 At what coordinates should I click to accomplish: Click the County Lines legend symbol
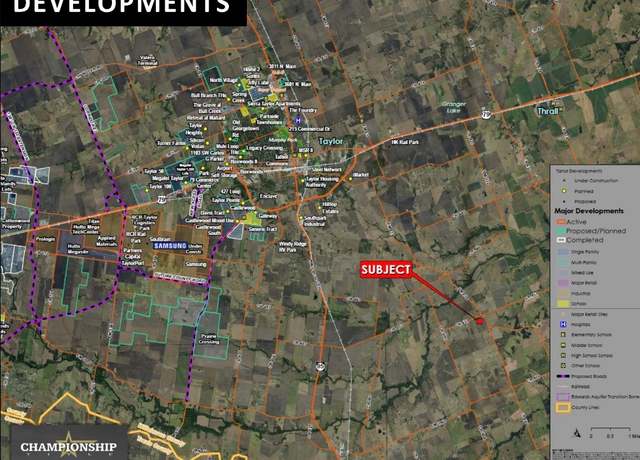[x=564, y=407]
